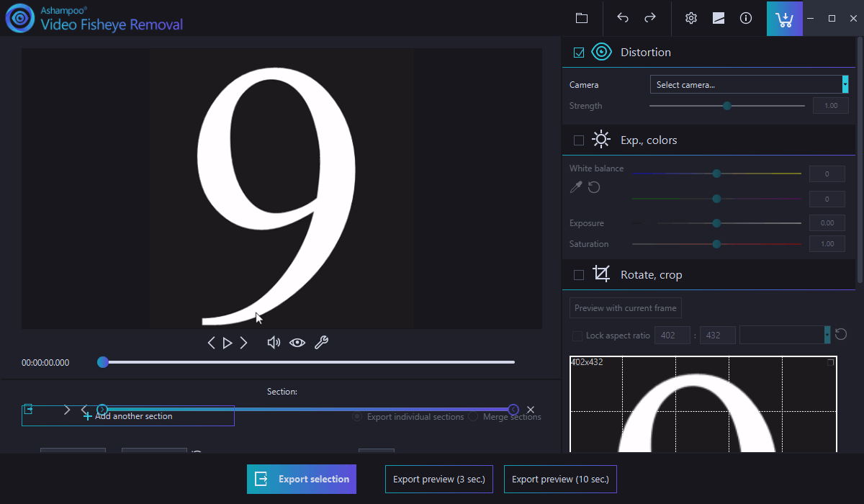
Task: Click Export preview (10 sec.) button
Action: tap(561, 479)
